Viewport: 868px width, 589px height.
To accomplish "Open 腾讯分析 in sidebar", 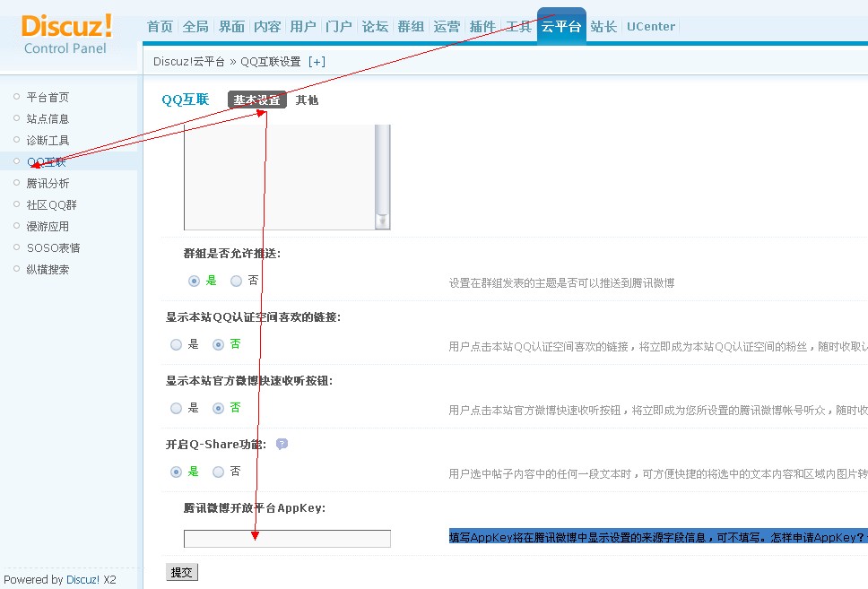I will point(48,183).
